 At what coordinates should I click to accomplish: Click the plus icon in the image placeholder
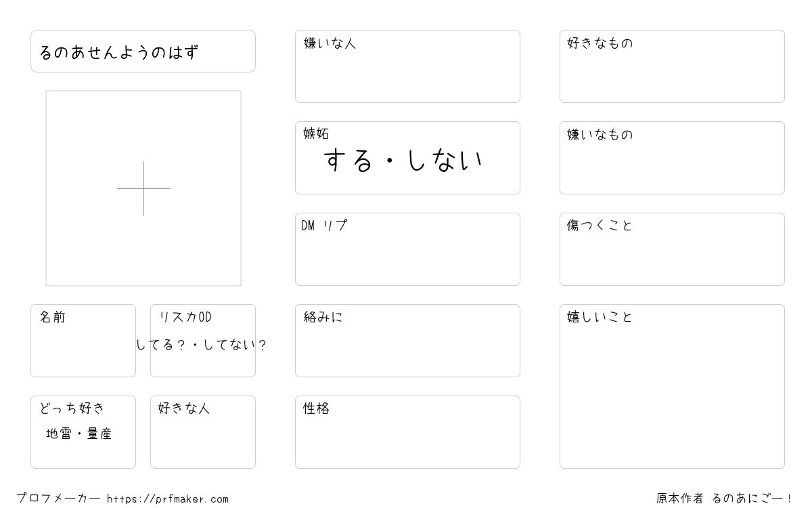pyautogui.click(x=143, y=188)
